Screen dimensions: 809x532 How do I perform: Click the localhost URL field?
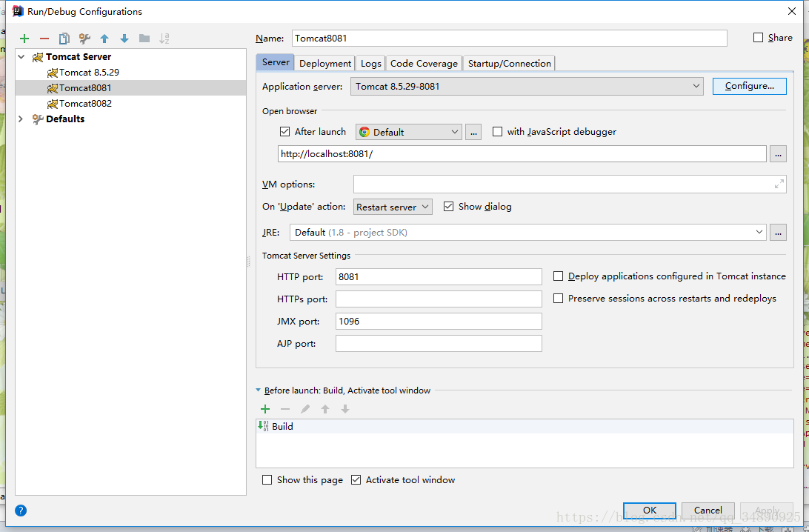522,154
